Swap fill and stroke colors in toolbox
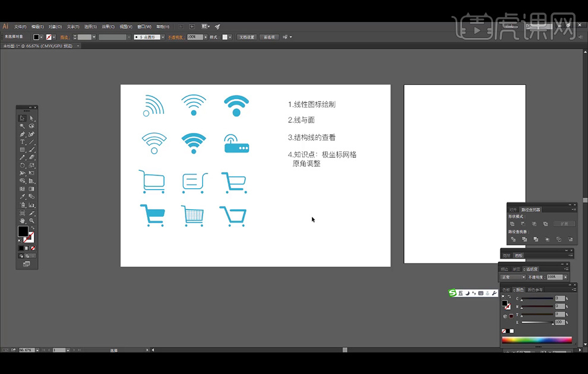Screen dimensions: 588x374 click(x=33, y=228)
